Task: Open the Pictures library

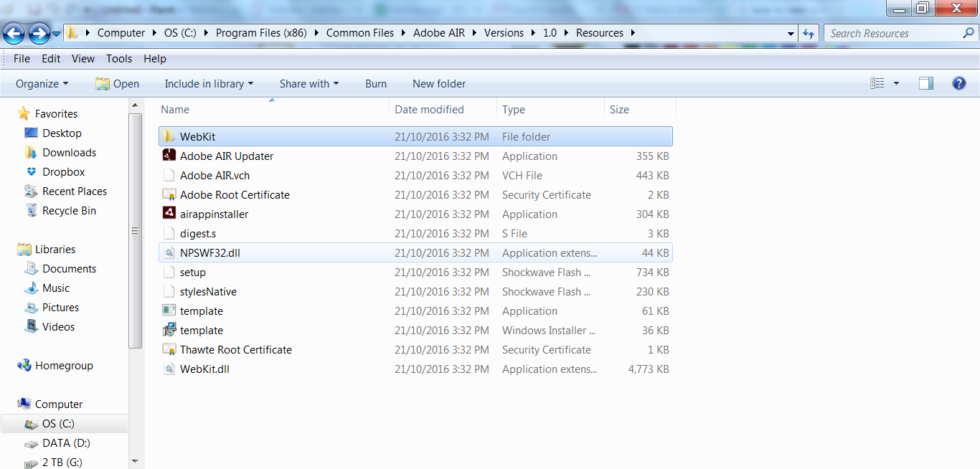Action: [60, 307]
